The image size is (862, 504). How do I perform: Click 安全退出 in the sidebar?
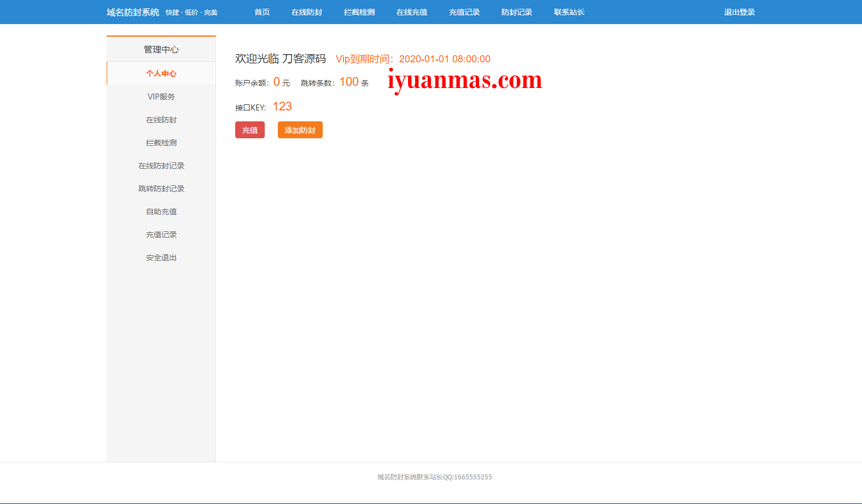coord(161,257)
